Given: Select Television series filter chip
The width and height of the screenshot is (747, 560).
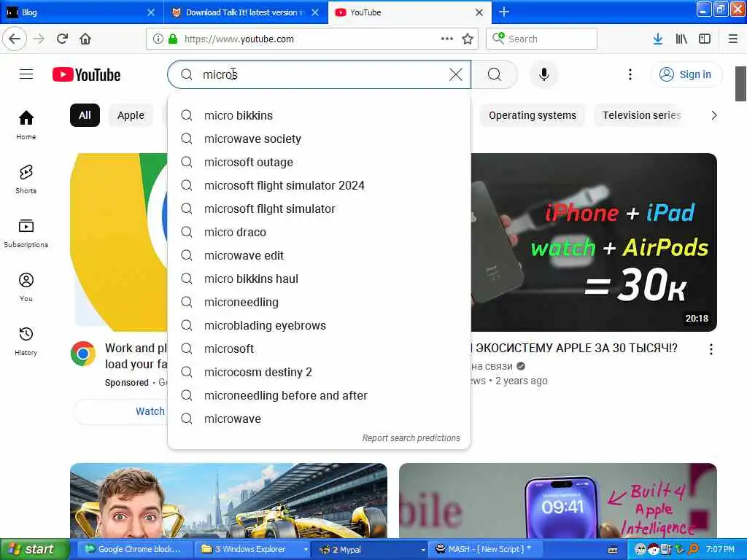Looking at the screenshot, I should [641, 115].
